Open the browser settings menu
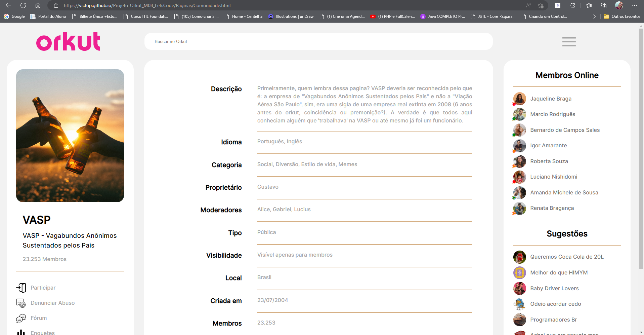 point(635,5)
